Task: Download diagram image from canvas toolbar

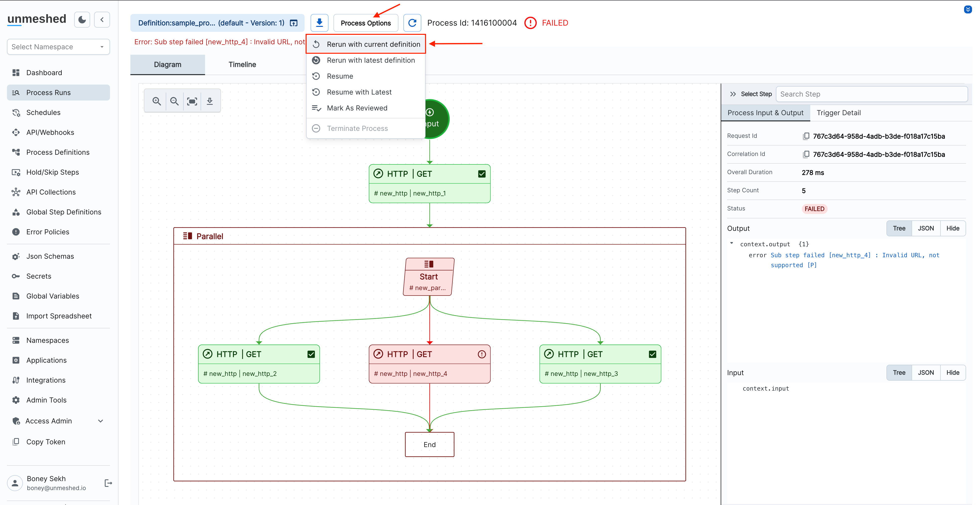Action: [210, 101]
